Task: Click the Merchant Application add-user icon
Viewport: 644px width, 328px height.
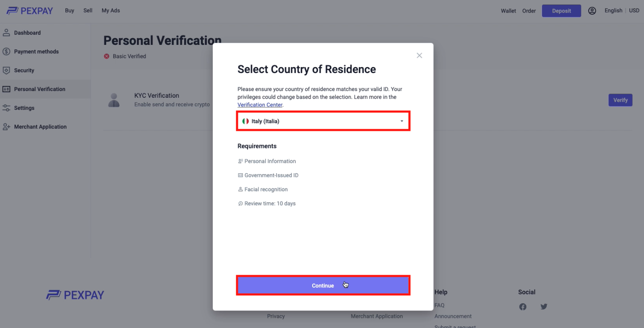Action: click(6, 127)
